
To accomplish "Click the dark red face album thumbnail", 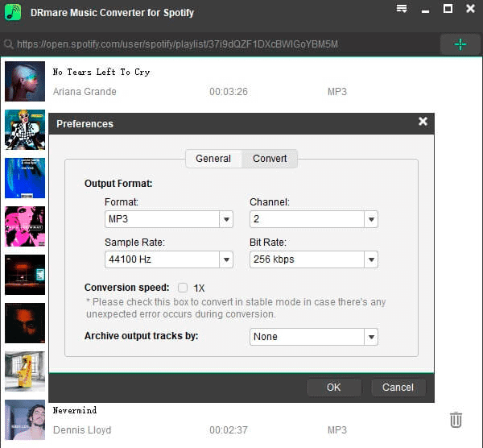I will [x=25, y=323].
